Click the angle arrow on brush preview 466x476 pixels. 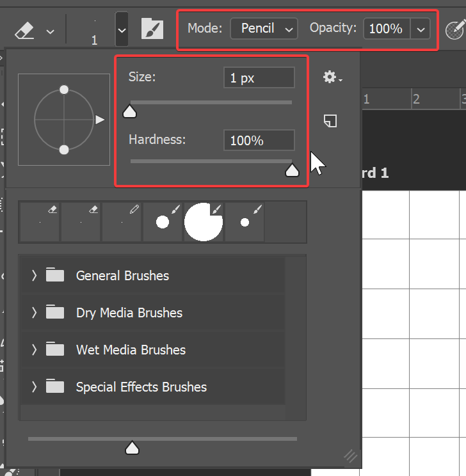tap(100, 120)
